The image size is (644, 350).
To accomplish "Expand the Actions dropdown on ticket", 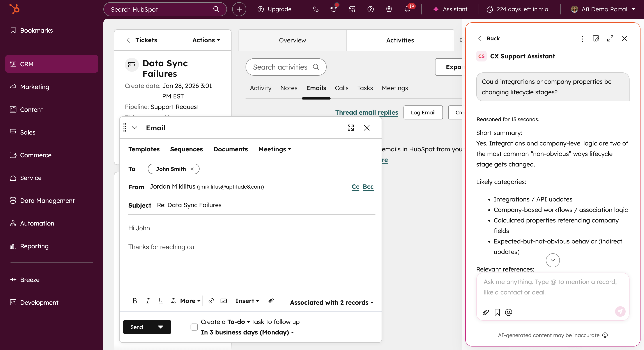I will click(x=206, y=40).
